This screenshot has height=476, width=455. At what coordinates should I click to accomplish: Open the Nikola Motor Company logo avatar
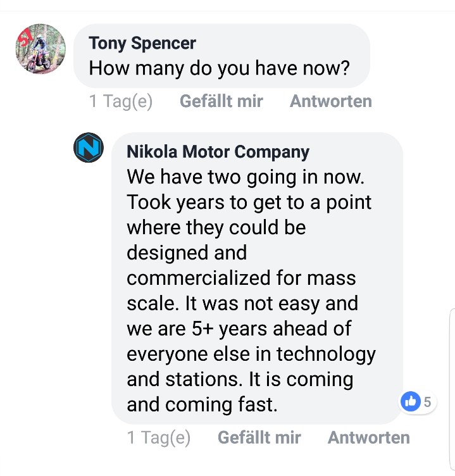point(89,149)
